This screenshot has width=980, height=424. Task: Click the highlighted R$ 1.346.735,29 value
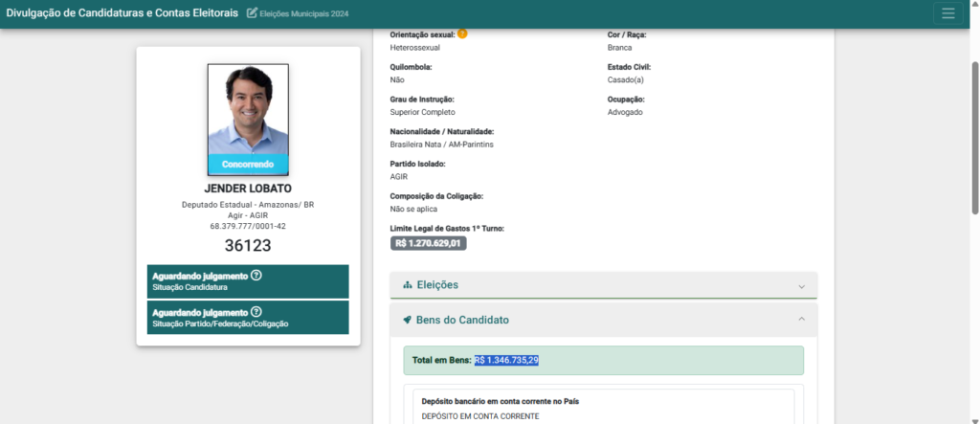[506, 361]
